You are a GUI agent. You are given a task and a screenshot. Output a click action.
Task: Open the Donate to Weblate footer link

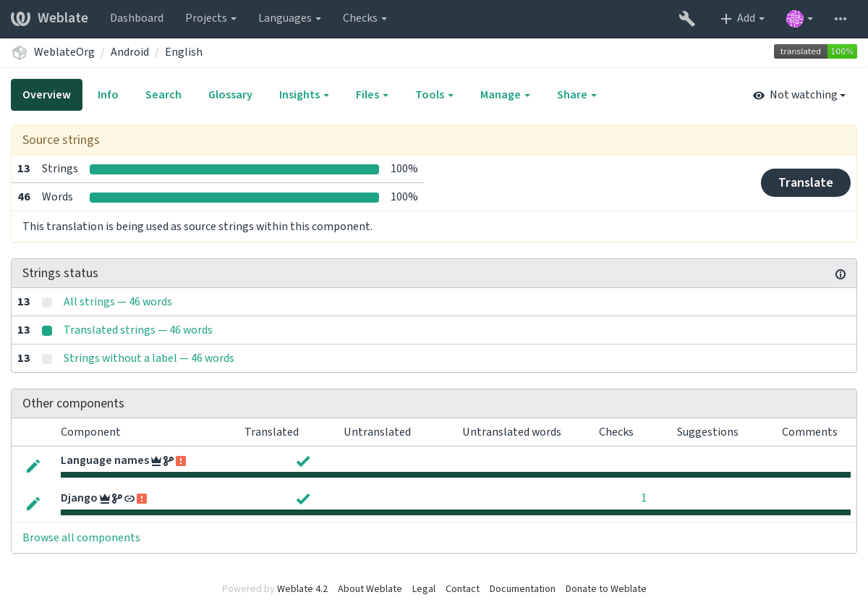pos(606,589)
